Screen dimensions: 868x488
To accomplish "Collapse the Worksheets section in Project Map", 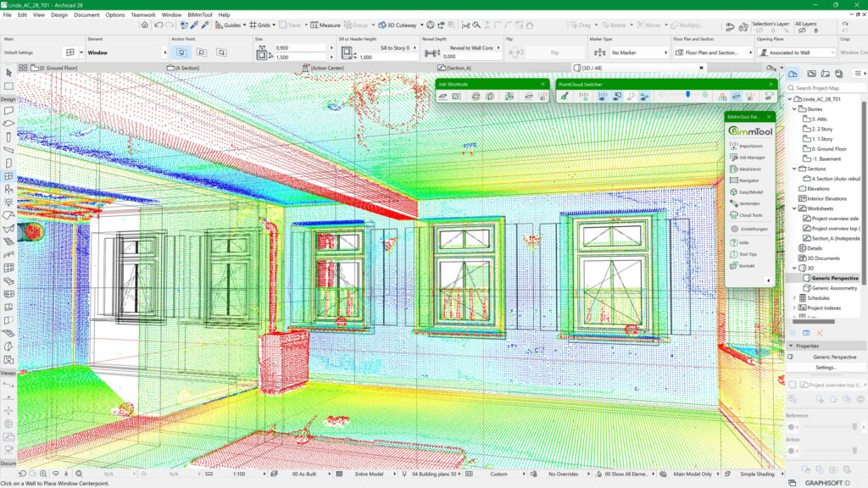I will pos(794,208).
